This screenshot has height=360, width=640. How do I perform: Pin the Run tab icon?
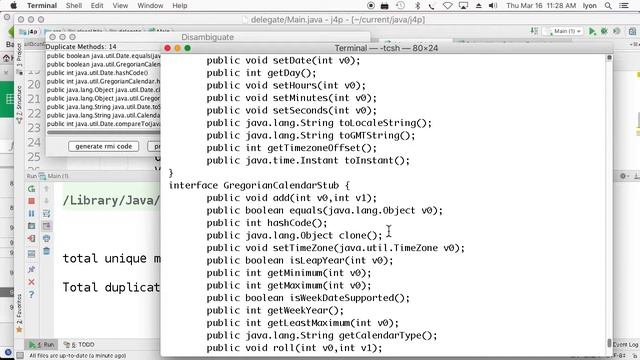31,269
